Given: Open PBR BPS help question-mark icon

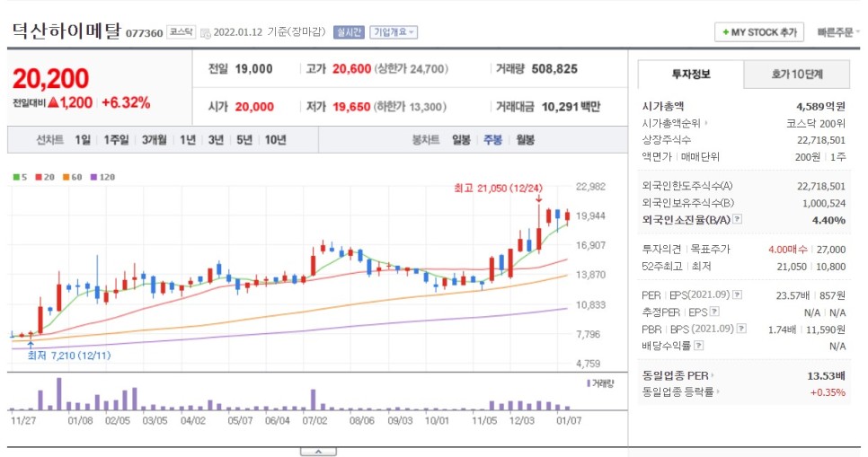Looking at the screenshot, I should pyautogui.click(x=741, y=329).
